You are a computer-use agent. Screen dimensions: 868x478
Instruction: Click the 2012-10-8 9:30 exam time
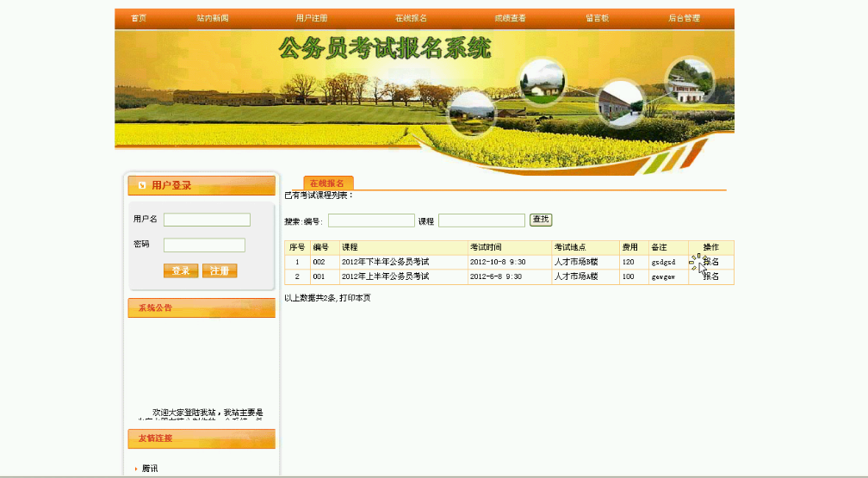click(498, 262)
